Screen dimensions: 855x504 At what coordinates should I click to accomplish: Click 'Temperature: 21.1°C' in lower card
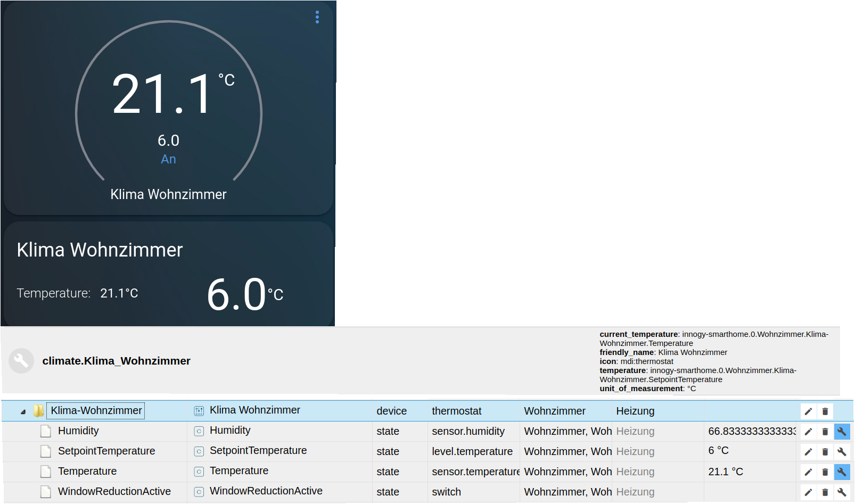pos(77,293)
